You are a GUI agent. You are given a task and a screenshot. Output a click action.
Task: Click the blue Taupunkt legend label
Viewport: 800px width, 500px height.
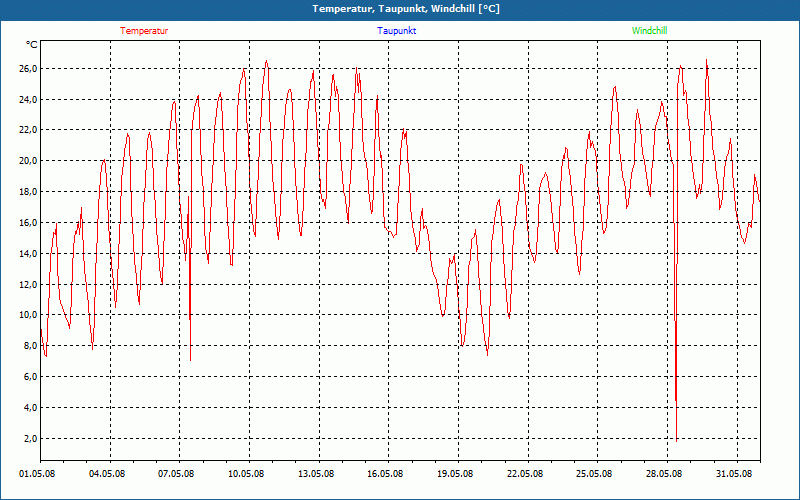coord(397,31)
